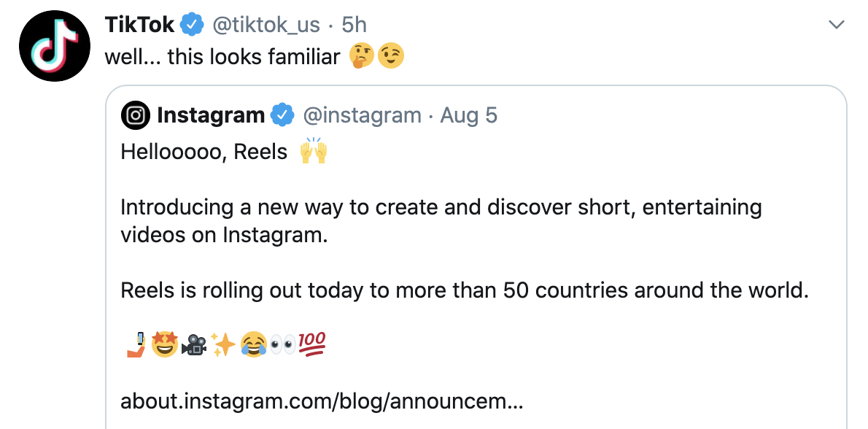Click the "Reels is rolling out today" sentence
The width and height of the screenshot is (868, 429).
pyautogui.click(x=465, y=290)
